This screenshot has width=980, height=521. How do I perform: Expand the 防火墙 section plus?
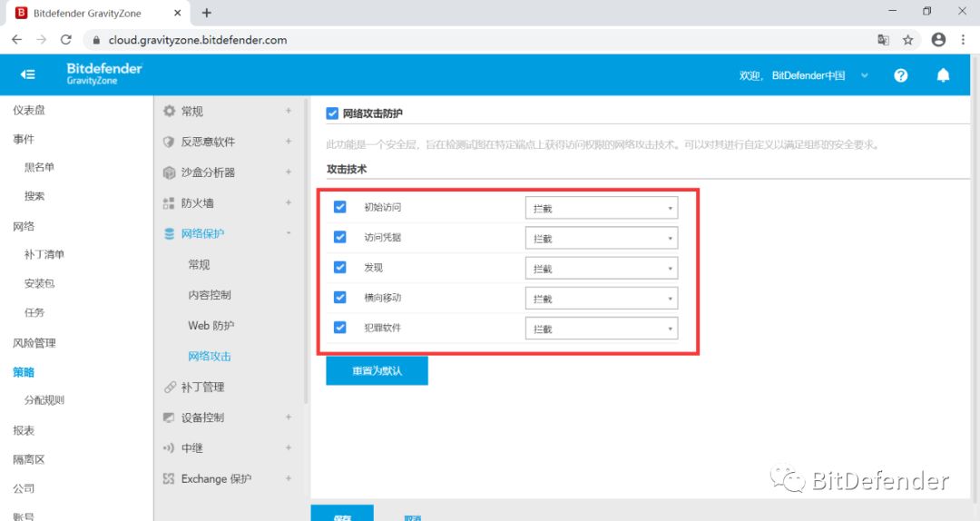[x=289, y=202]
